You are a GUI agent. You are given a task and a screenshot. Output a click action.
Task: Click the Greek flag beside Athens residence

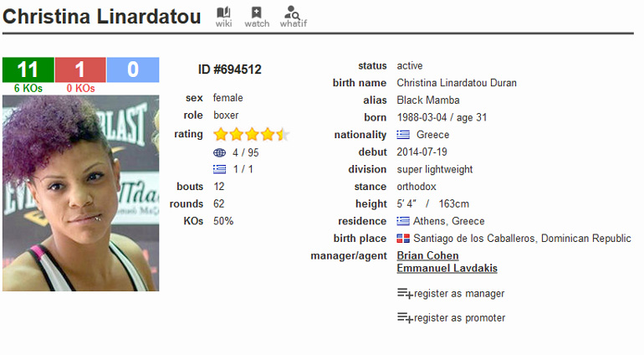(403, 221)
